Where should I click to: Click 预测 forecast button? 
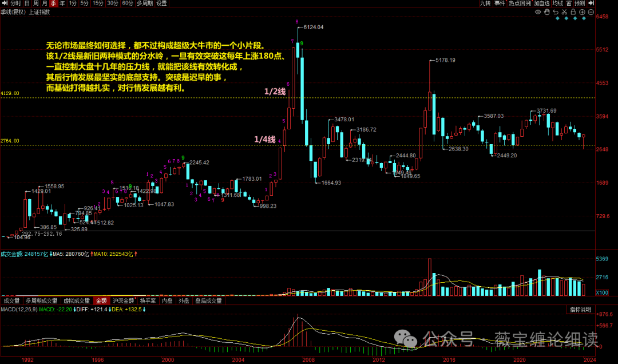point(580,3)
